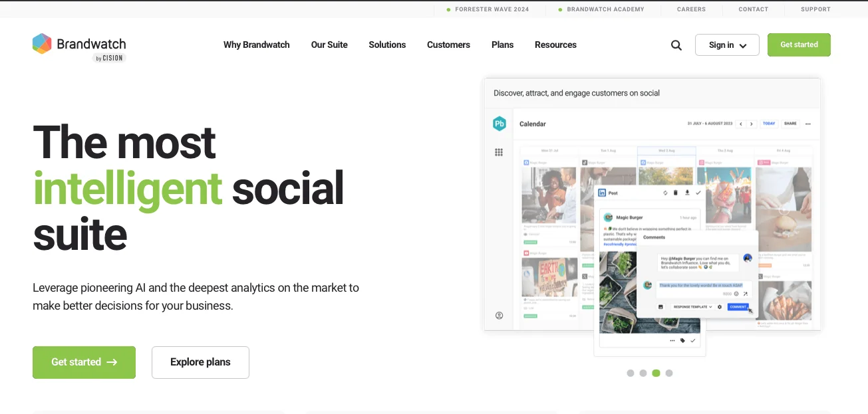Click the gear icon beside Response Template

coord(719,307)
